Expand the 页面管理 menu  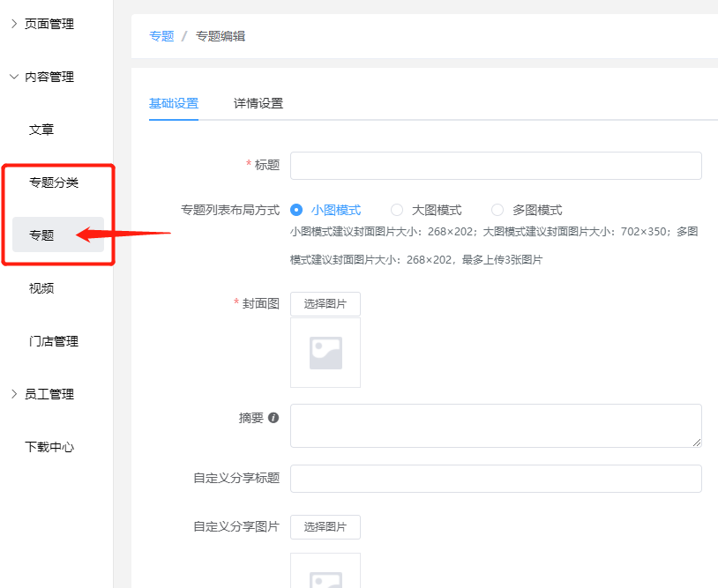(49, 24)
